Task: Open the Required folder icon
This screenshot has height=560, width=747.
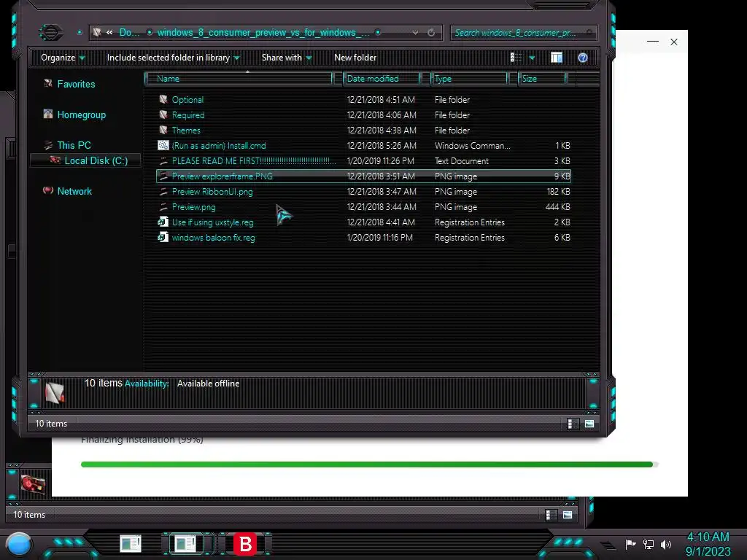Action: coord(163,114)
